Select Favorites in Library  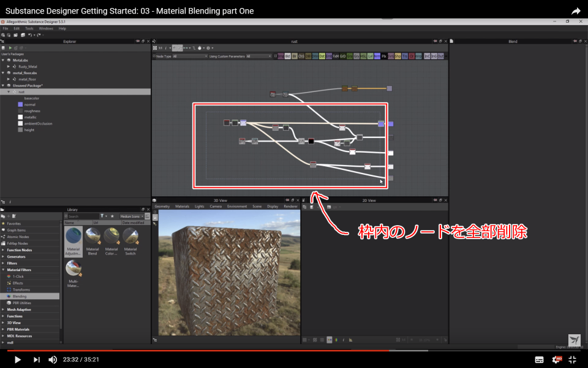[x=14, y=223]
